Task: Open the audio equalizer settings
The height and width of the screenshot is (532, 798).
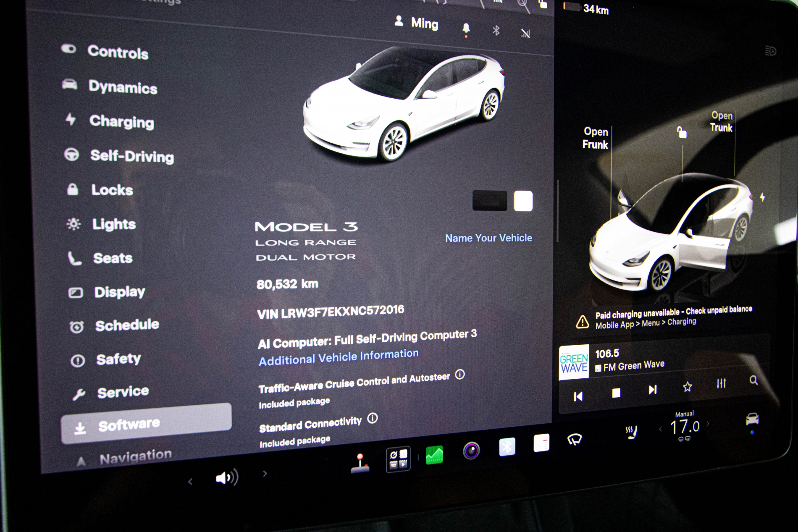Action: click(x=721, y=383)
